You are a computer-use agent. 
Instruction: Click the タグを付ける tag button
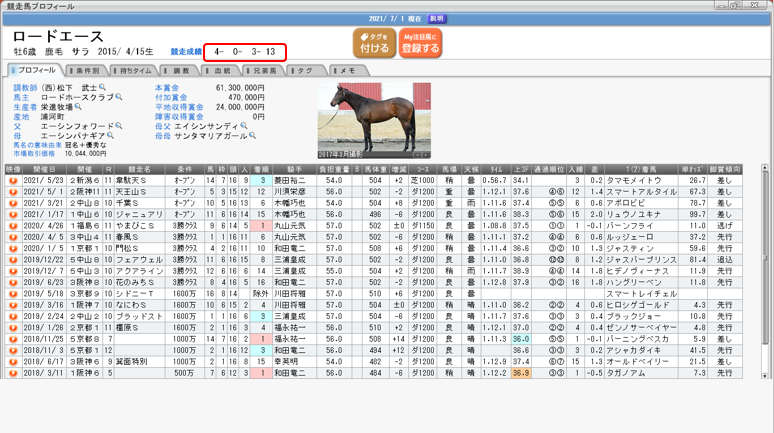tap(374, 42)
